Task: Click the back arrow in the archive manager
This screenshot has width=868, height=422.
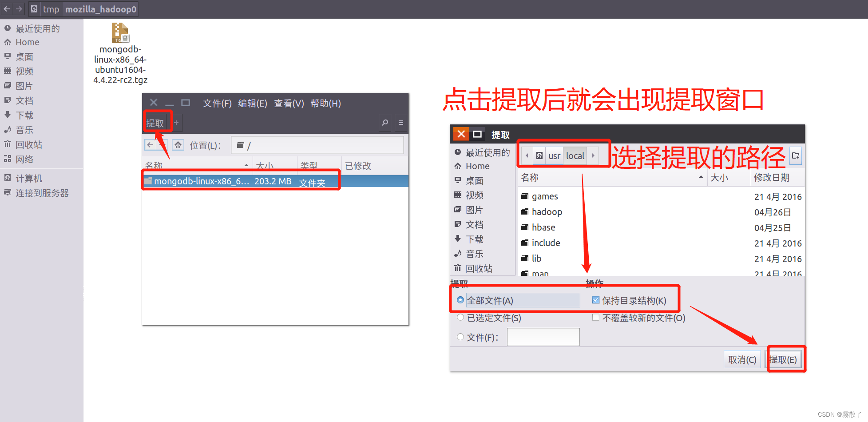Action: tap(150, 145)
